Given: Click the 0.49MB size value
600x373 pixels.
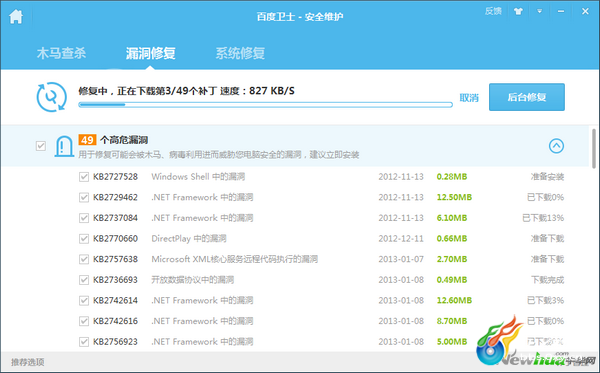Looking at the screenshot, I should [452, 280].
